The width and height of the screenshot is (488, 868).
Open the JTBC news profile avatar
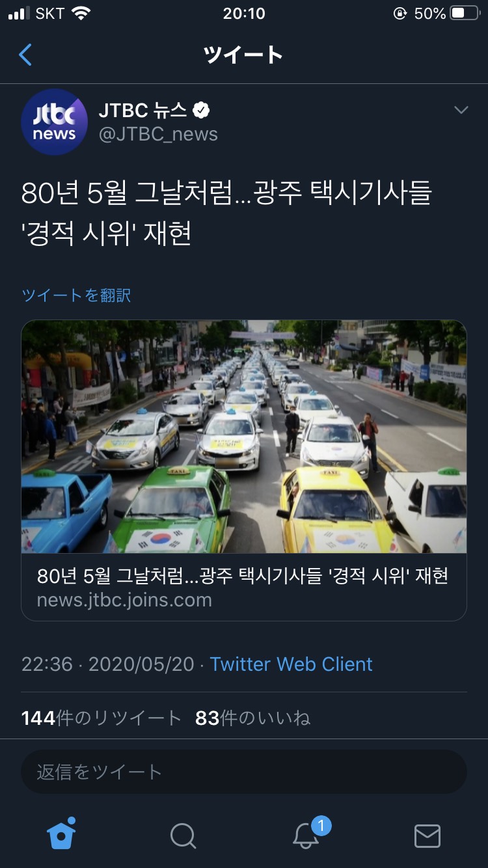54,122
